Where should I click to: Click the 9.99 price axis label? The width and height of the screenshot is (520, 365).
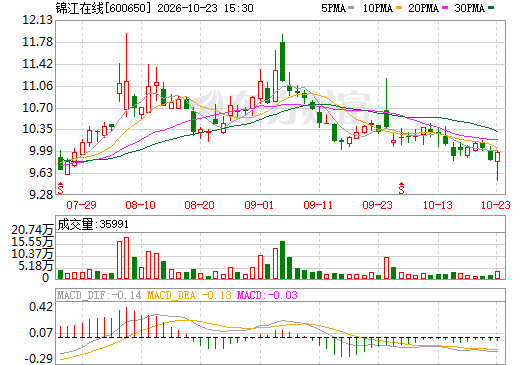point(41,151)
